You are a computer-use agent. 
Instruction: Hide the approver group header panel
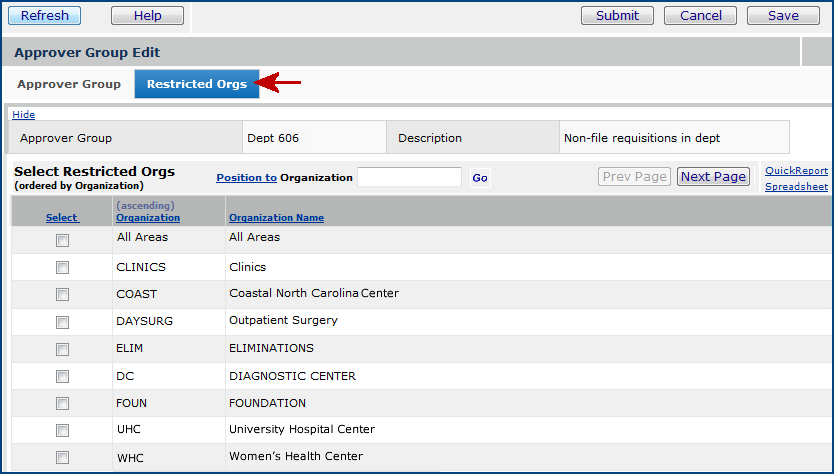pos(23,115)
